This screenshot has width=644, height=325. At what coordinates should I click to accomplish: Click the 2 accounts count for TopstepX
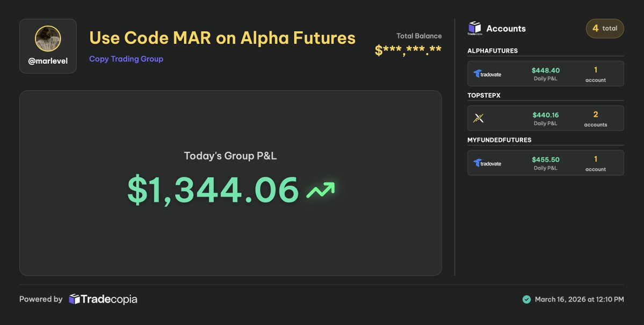tap(596, 119)
